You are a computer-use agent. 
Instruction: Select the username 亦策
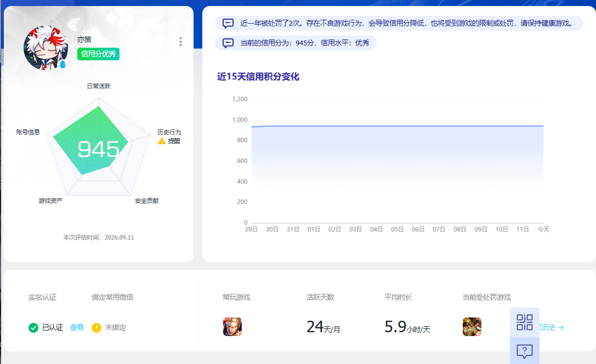point(84,39)
